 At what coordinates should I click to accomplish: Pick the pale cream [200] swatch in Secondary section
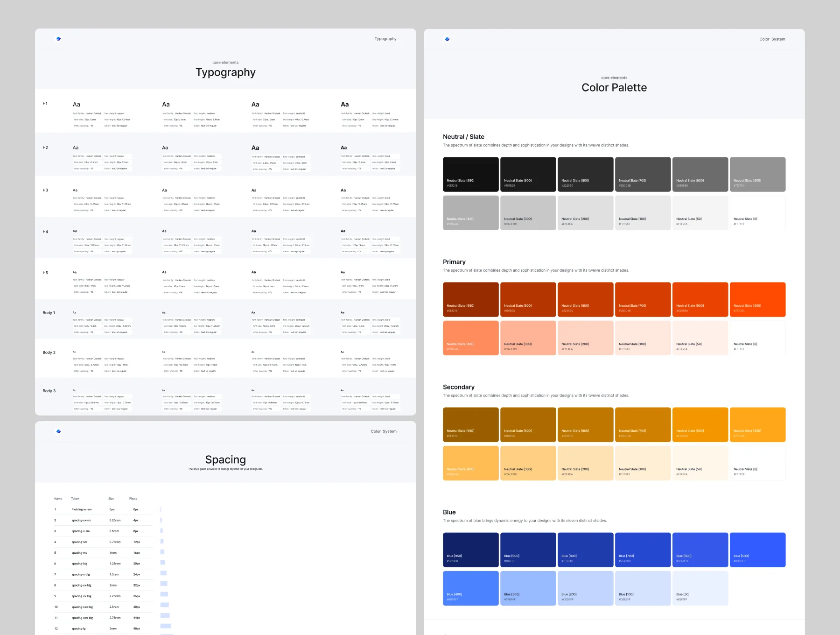585,463
